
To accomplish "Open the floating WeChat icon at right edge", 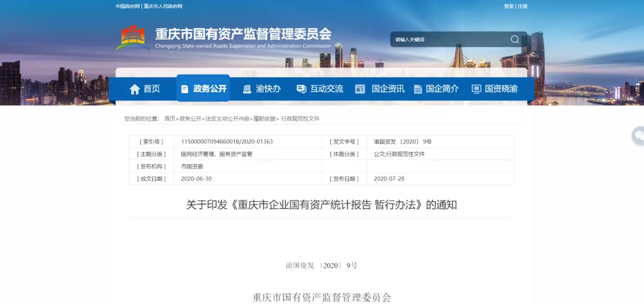I will 639,136.
